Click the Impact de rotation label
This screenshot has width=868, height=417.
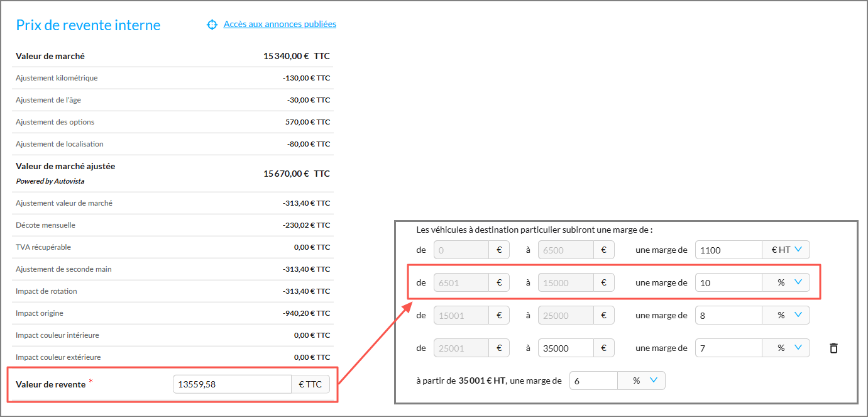47,291
